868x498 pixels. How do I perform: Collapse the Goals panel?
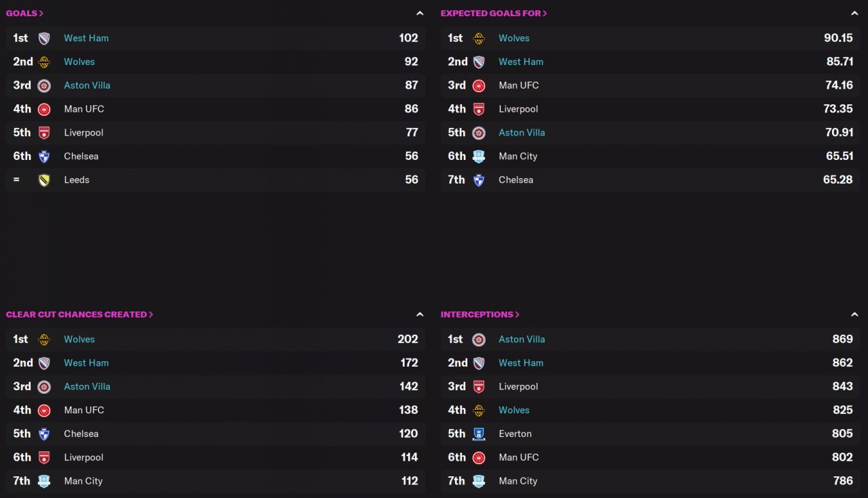[x=420, y=14]
